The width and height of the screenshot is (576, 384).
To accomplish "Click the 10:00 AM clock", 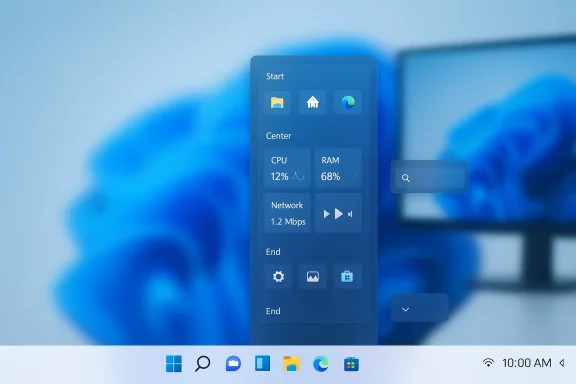I will click(527, 363).
